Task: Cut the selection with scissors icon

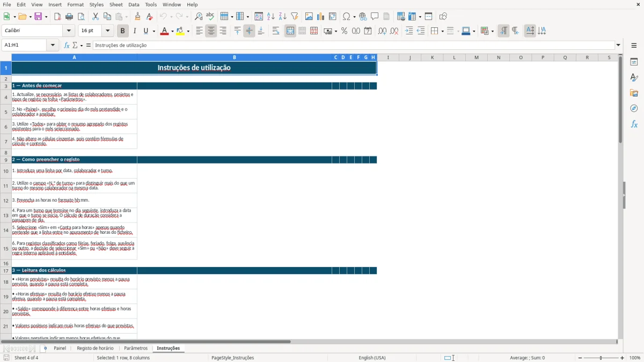Action: click(96, 17)
